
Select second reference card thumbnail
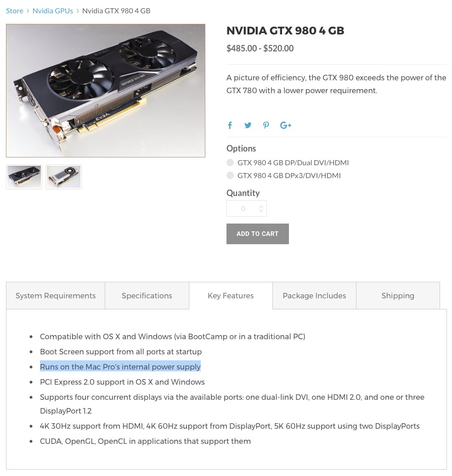click(64, 177)
